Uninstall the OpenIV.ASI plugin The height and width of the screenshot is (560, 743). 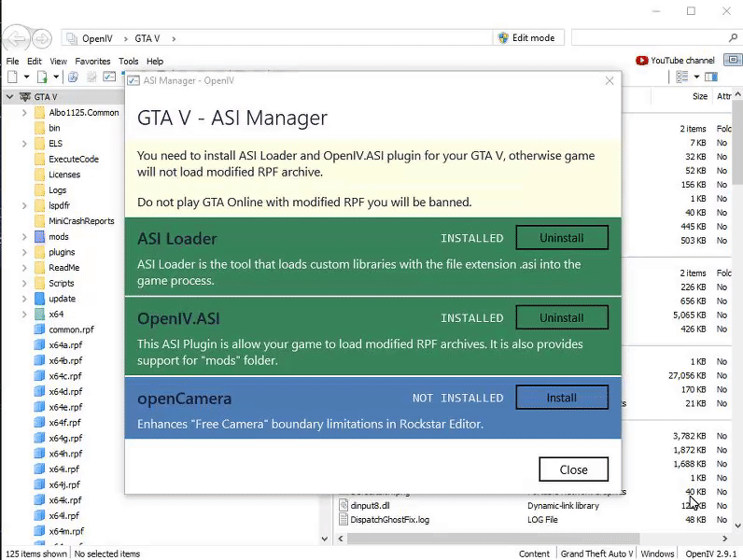pos(562,317)
